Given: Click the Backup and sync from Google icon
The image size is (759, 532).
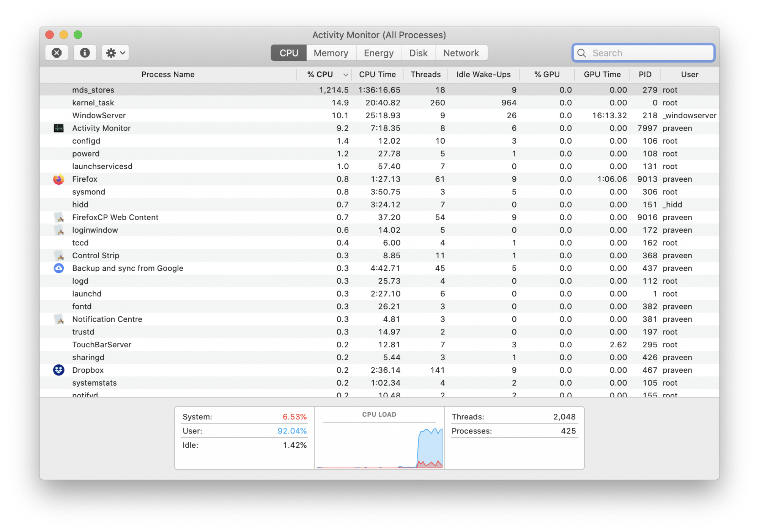Looking at the screenshot, I should 59,268.
